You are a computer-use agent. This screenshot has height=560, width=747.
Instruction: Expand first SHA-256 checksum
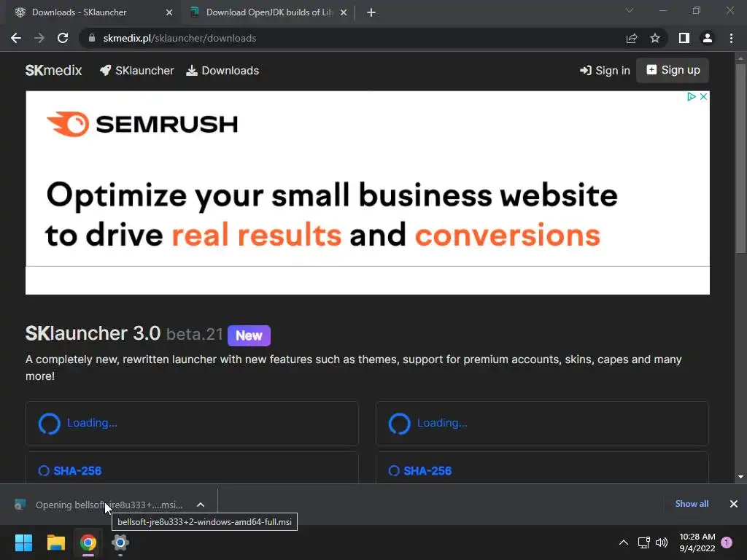pos(70,471)
